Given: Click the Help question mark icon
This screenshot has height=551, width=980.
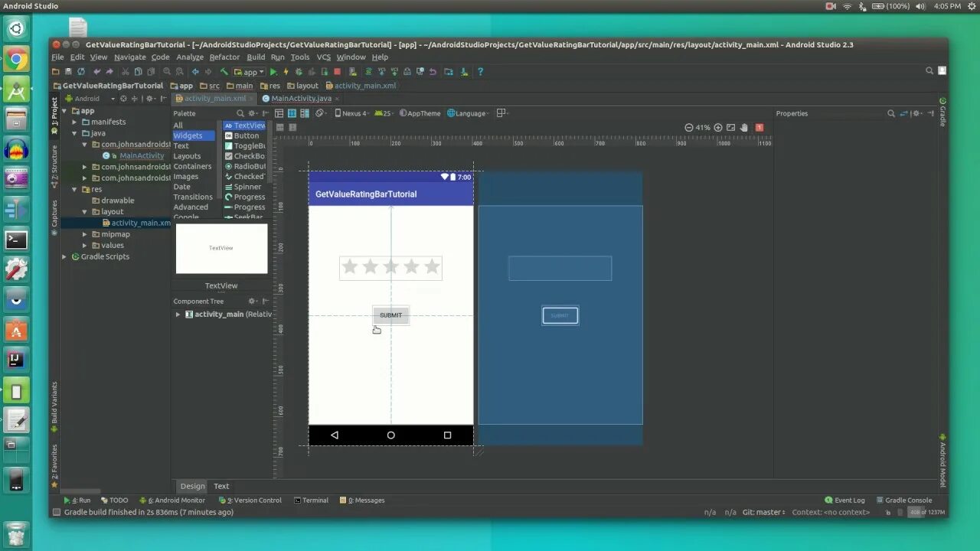Looking at the screenshot, I should [480, 72].
